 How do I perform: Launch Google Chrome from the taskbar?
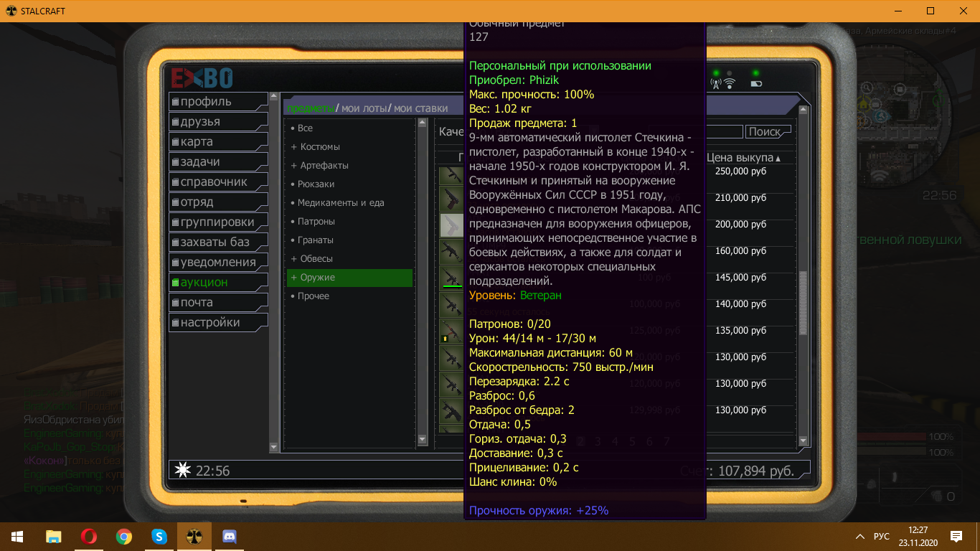pos(124,537)
